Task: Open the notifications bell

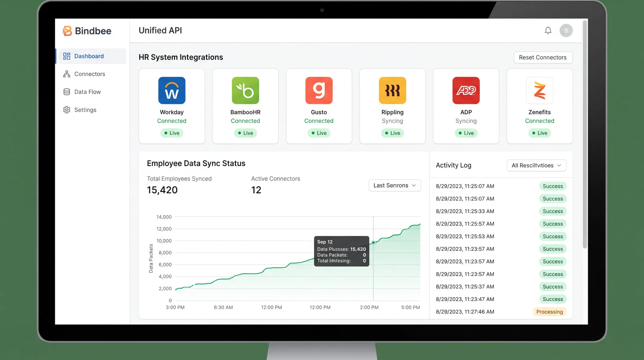Action: 548,30
